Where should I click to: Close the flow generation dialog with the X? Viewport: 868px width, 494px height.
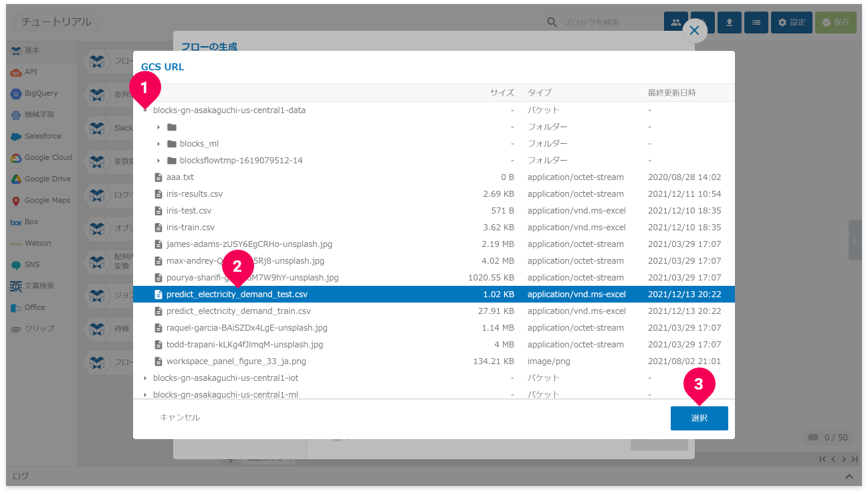694,30
